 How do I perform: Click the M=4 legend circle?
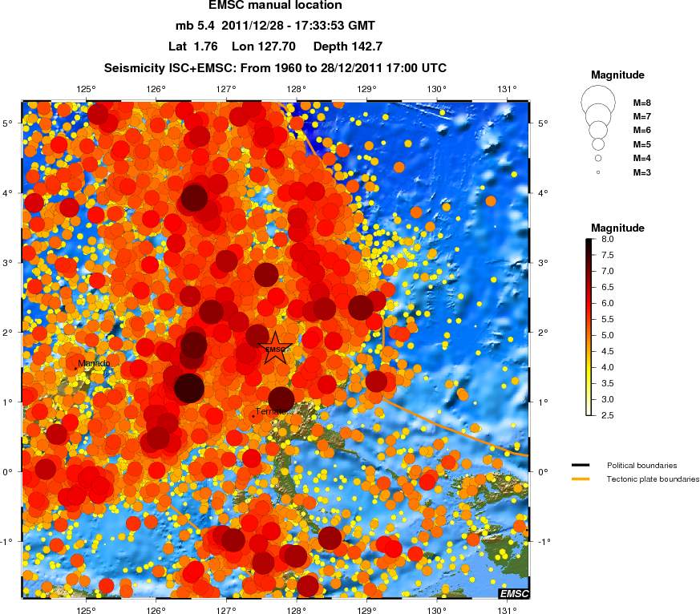click(598, 158)
